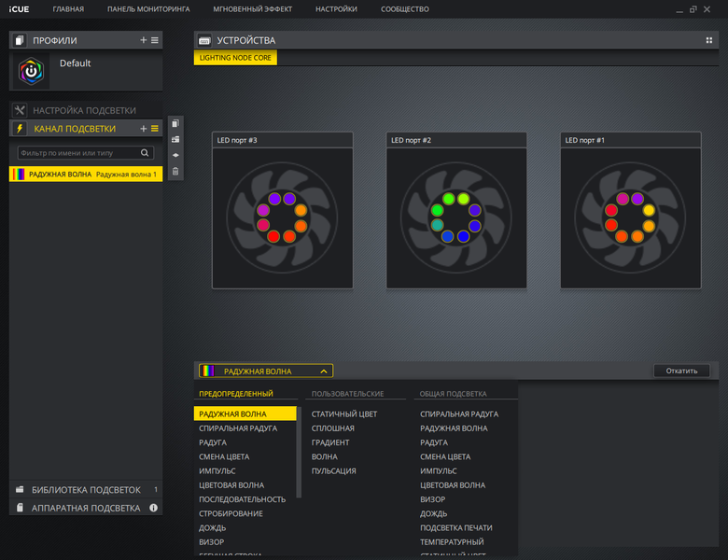Open the Главная menu
The image size is (728, 560).
68,9
